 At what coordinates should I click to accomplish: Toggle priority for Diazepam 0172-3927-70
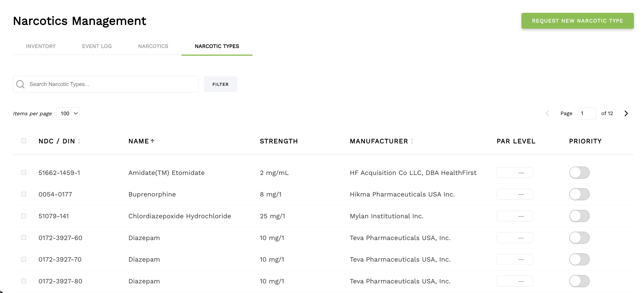[x=579, y=259]
